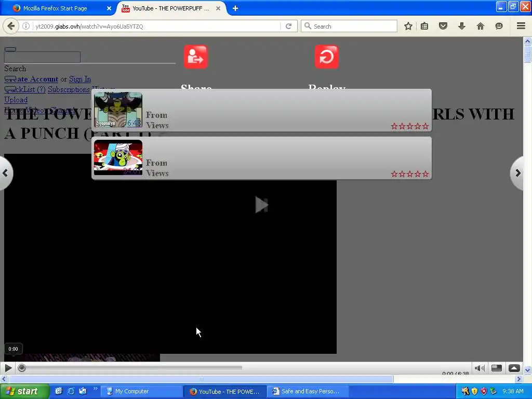Click the red Share icon

(196, 57)
